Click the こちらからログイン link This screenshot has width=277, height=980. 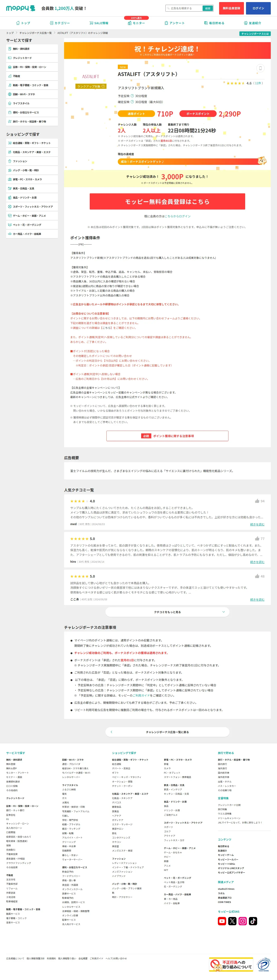click(x=178, y=216)
